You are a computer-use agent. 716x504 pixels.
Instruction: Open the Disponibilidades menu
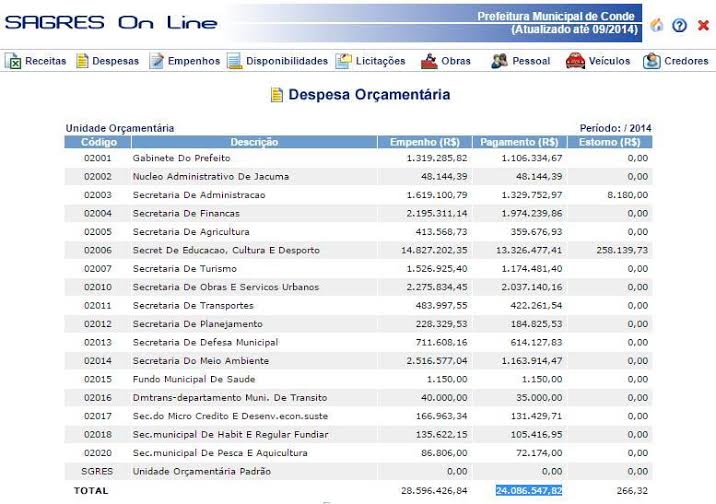(287, 61)
